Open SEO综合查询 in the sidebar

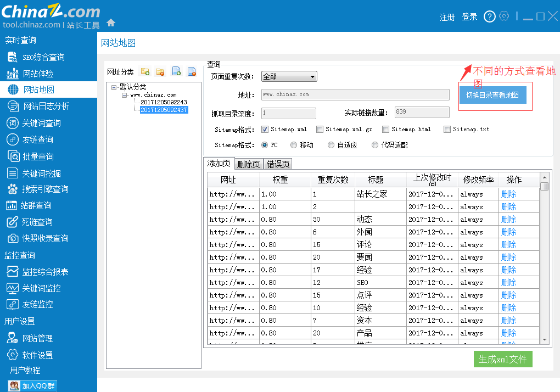pos(36,57)
